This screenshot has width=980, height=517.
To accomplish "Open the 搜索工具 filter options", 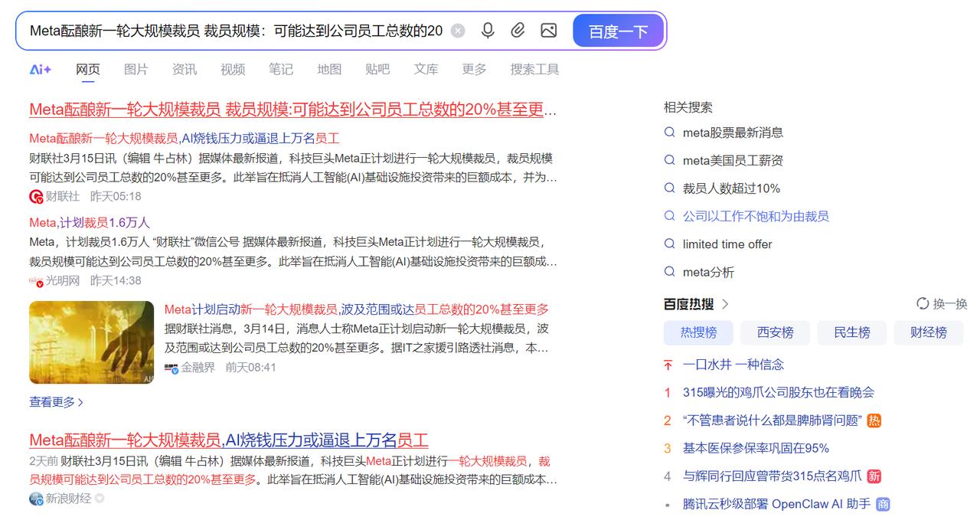I will click(x=534, y=70).
